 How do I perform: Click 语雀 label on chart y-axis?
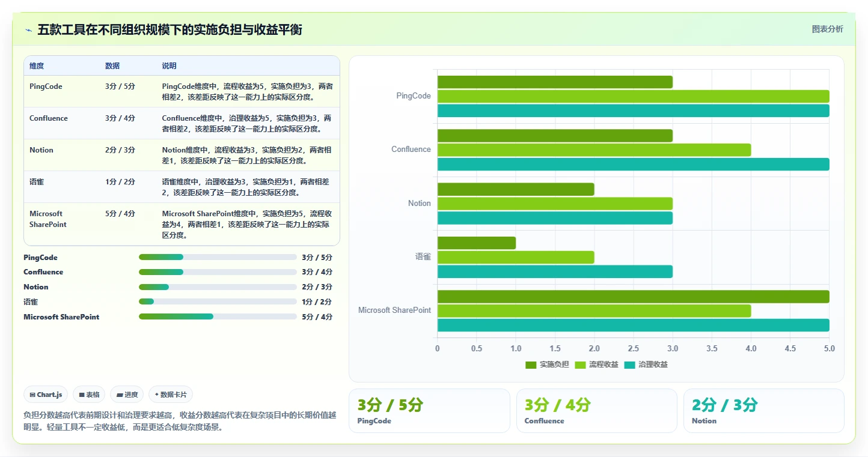click(423, 257)
